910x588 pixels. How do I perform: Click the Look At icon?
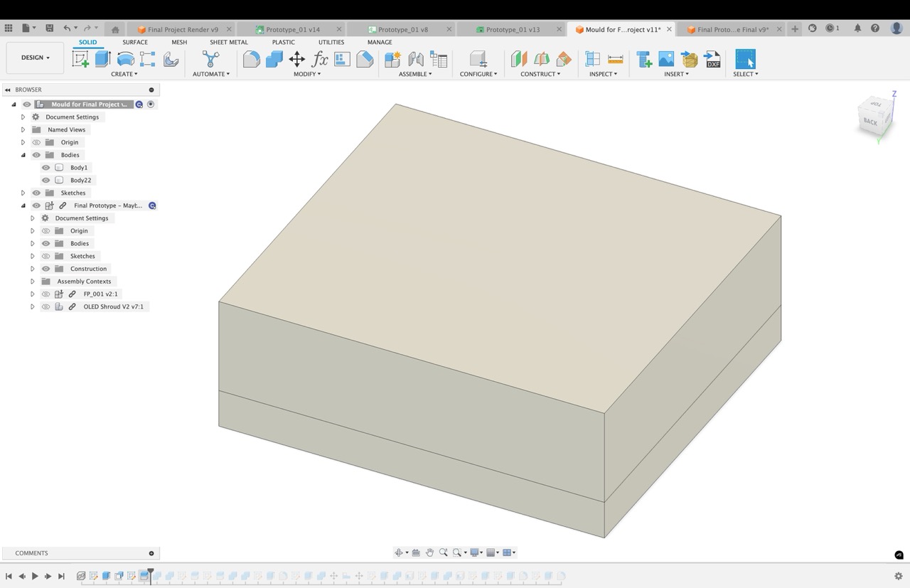coord(416,552)
